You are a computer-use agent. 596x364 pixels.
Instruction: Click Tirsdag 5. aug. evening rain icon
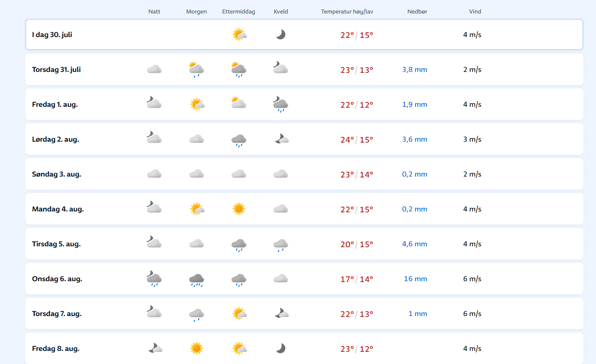click(280, 244)
